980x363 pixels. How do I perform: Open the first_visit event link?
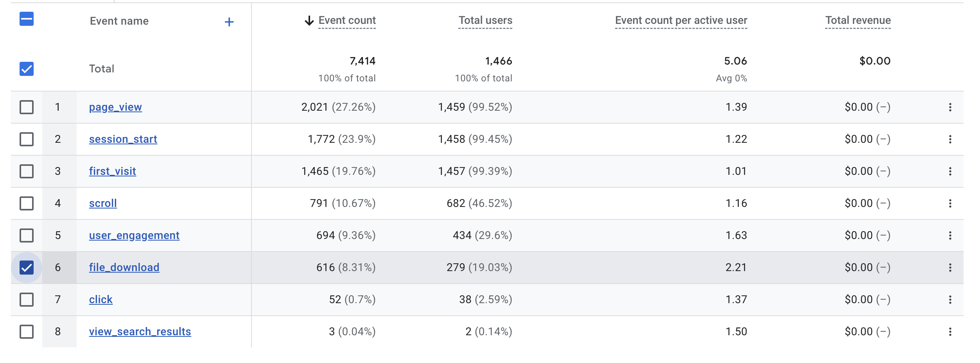coord(113,171)
